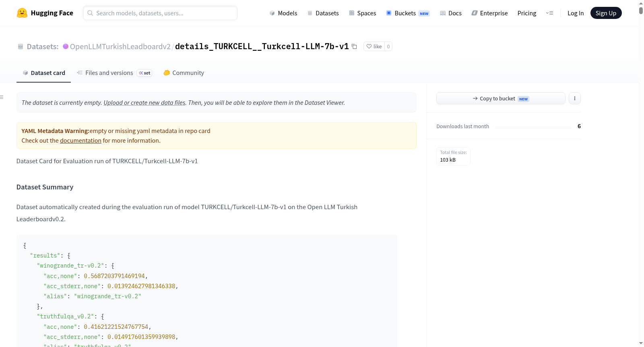Click the winogrande_tr-v0.2 key in JSON

click(70, 266)
